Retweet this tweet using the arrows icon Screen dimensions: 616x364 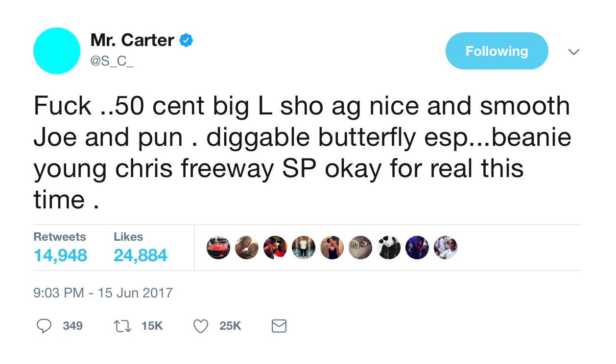[x=122, y=326]
